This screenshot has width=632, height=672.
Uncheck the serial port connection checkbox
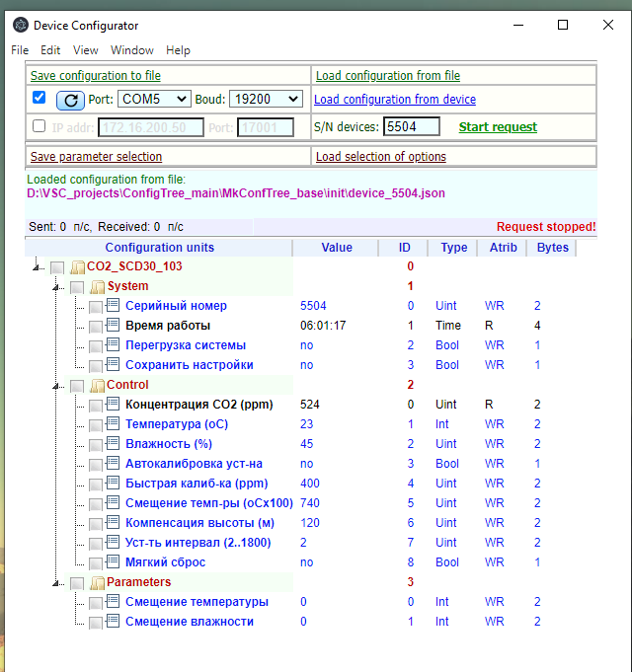pos(39,98)
